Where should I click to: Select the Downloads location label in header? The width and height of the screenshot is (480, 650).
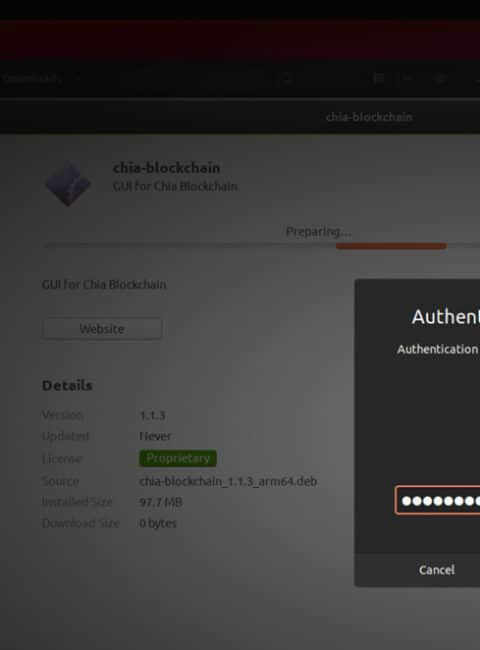point(32,78)
